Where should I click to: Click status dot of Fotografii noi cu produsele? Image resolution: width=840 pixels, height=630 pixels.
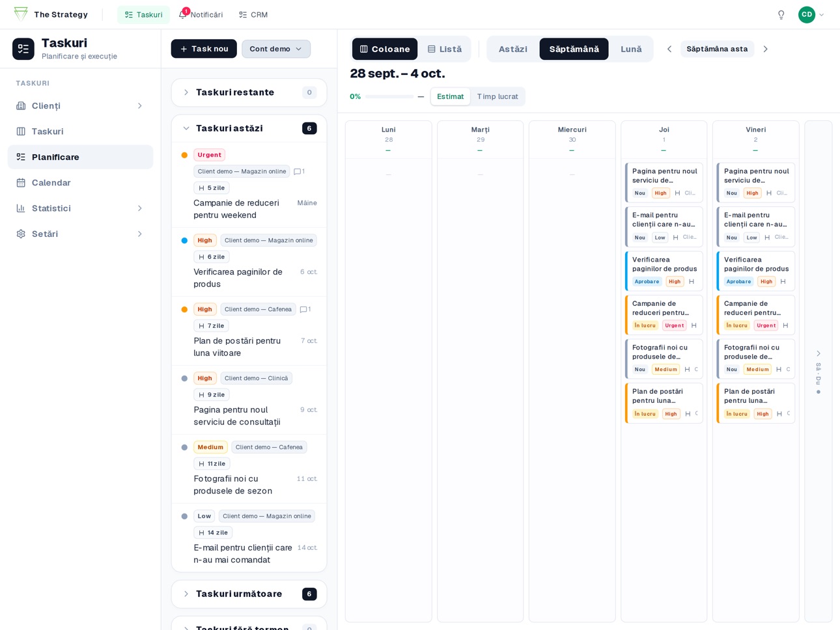tap(184, 448)
